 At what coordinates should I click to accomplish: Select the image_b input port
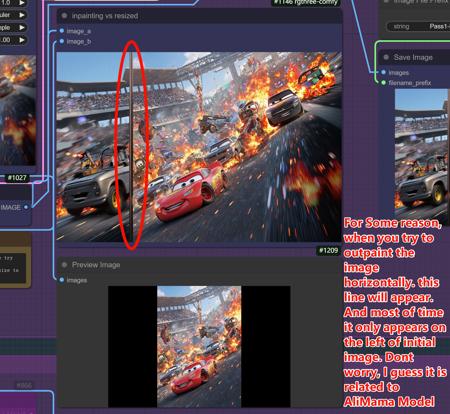pyautogui.click(x=62, y=41)
